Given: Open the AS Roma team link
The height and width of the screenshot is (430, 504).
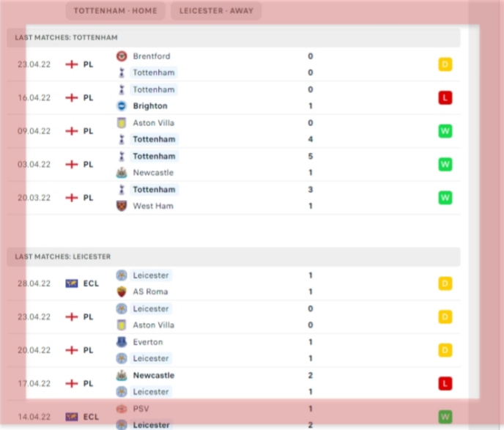Looking at the screenshot, I should coord(150,292).
